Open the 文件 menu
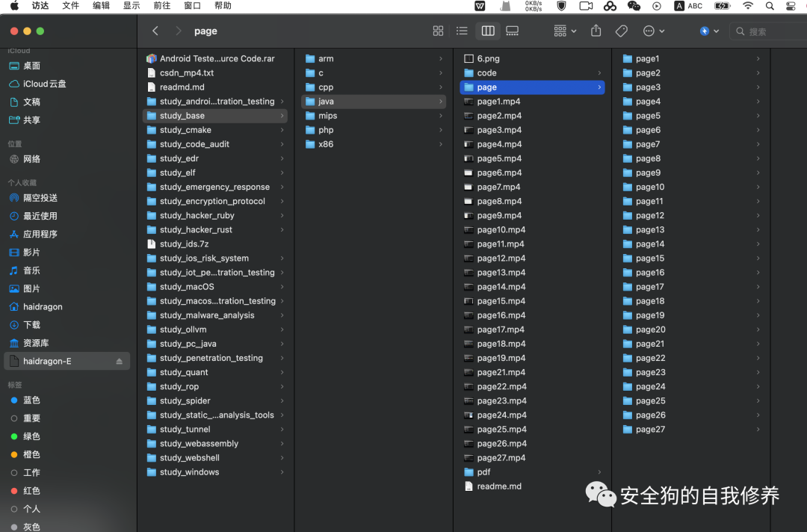This screenshot has width=807, height=532. tap(70, 6)
